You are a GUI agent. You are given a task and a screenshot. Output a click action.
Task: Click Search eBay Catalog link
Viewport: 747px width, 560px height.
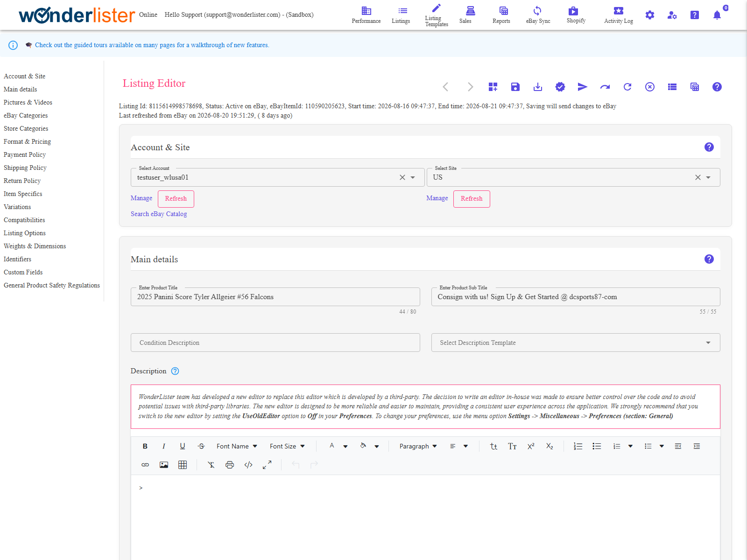[x=159, y=214]
